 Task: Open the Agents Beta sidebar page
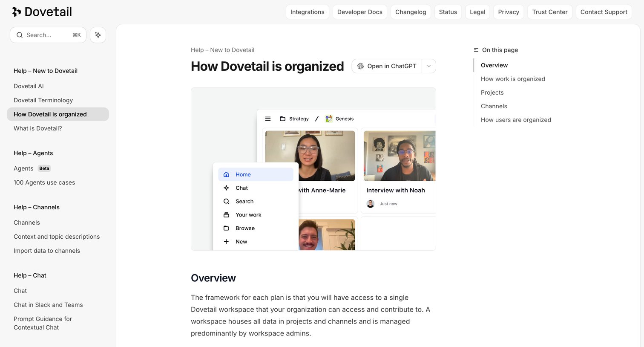click(x=32, y=168)
